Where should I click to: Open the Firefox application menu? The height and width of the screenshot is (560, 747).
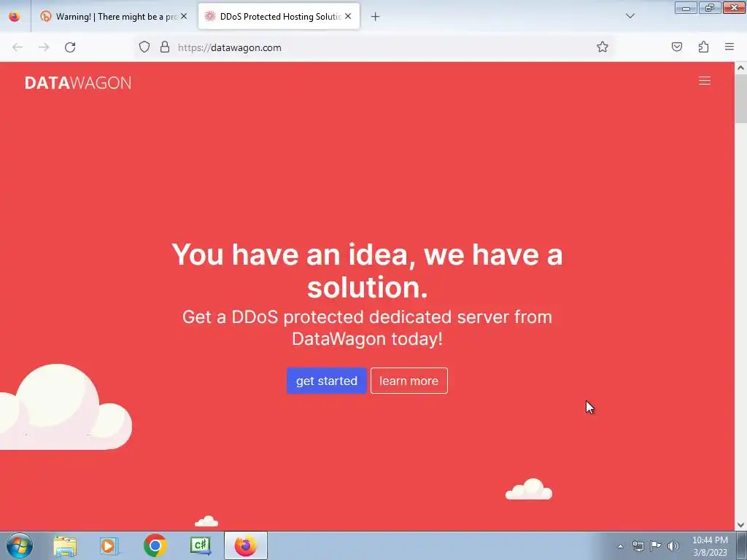729,47
